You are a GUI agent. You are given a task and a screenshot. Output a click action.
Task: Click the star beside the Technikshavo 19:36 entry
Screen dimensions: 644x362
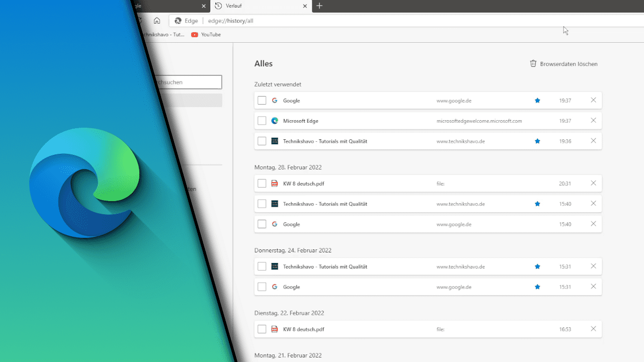point(537,141)
